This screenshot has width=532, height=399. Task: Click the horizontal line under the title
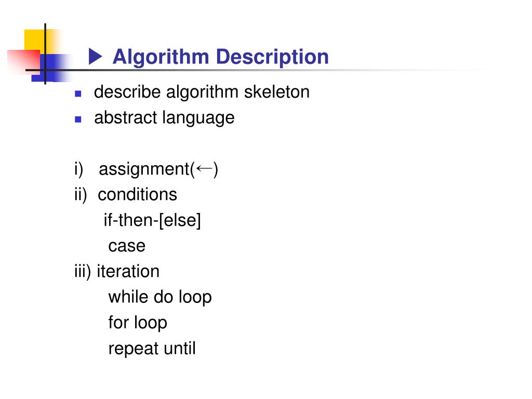click(x=255, y=70)
